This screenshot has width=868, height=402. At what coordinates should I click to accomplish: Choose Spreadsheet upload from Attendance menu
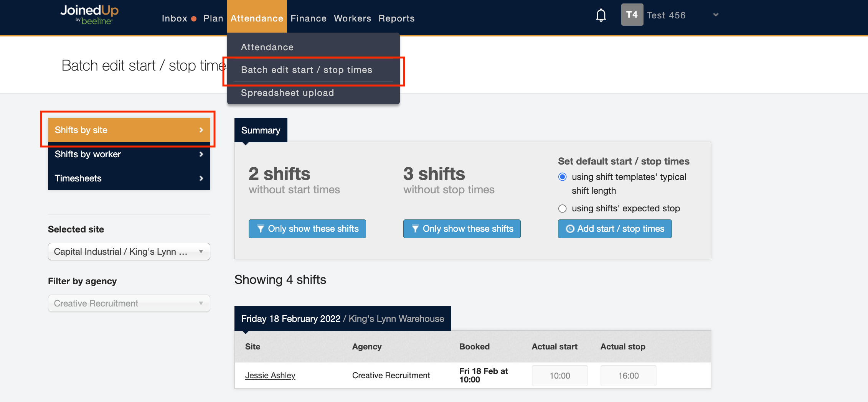tap(287, 93)
